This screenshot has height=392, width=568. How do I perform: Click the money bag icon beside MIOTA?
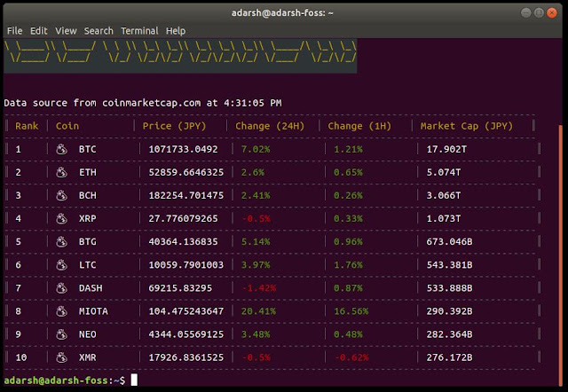(x=61, y=311)
